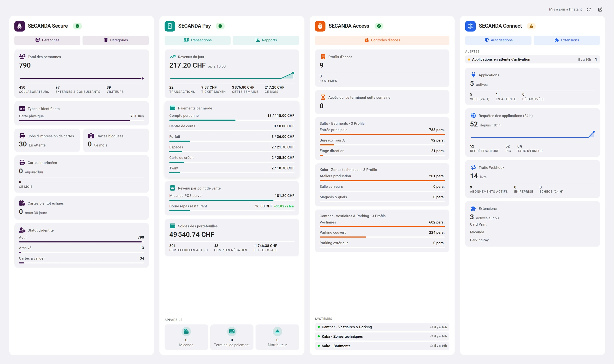Click the refresh icon next to update status
The height and width of the screenshot is (364, 614).
click(x=589, y=9)
